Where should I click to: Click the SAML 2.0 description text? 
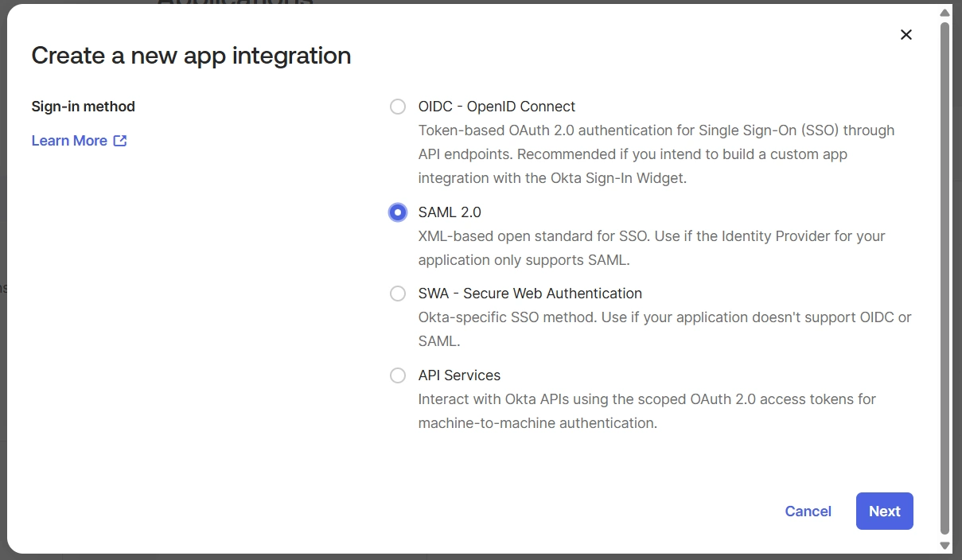pyautogui.click(x=652, y=247)
